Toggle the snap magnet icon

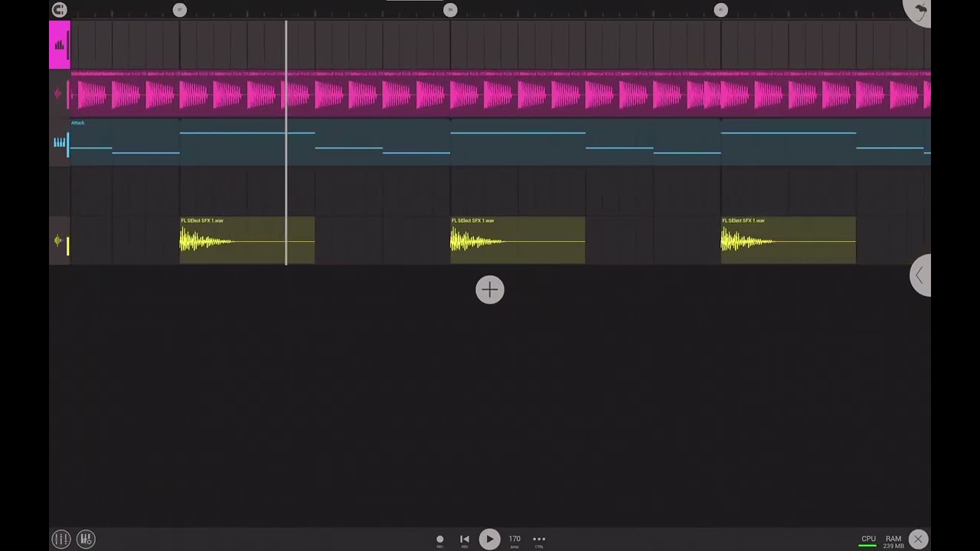pyautogui.click(x=60, y=10)
